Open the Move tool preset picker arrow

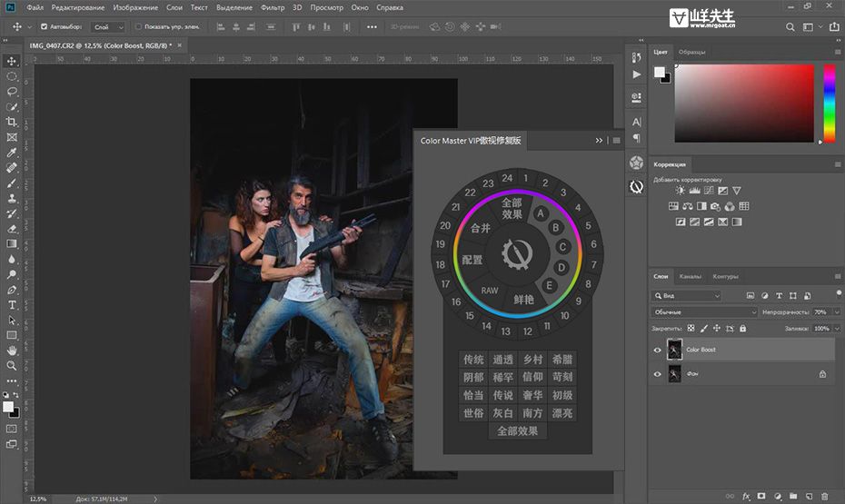30,27
